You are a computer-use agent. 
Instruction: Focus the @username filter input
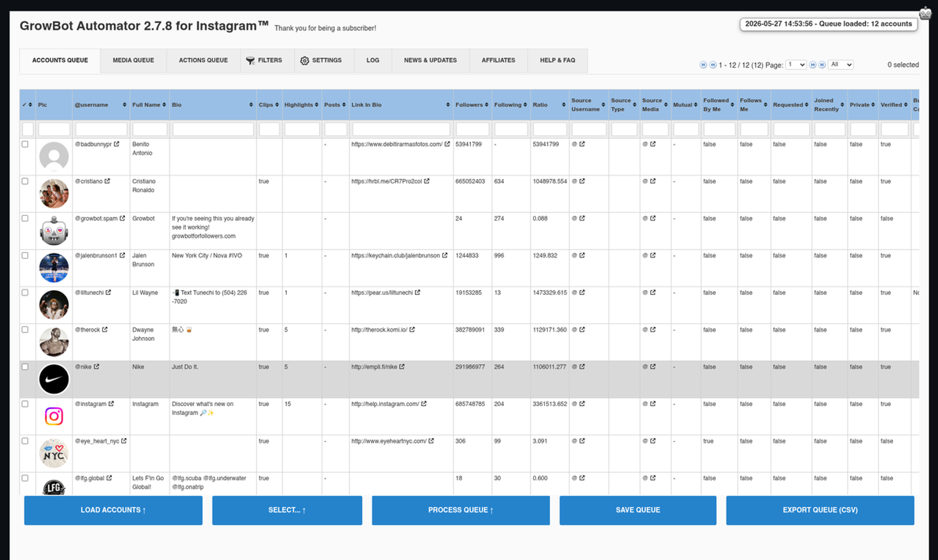click(101, 129)
